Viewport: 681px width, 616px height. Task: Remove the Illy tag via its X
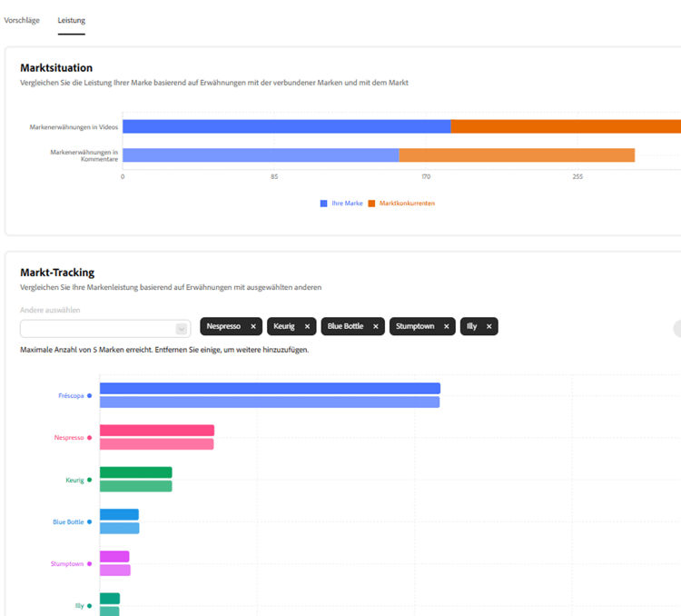(x=489, y=326)
